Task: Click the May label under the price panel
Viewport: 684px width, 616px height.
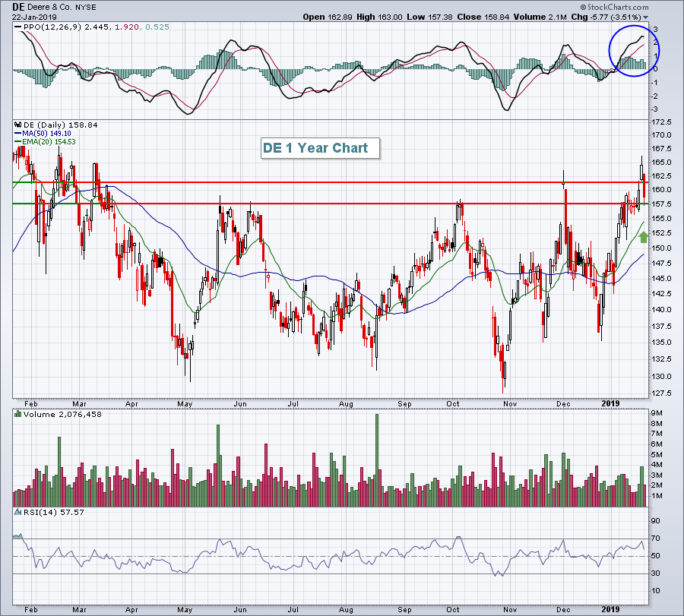Action: pyautogui.click(x=185, y=404)
